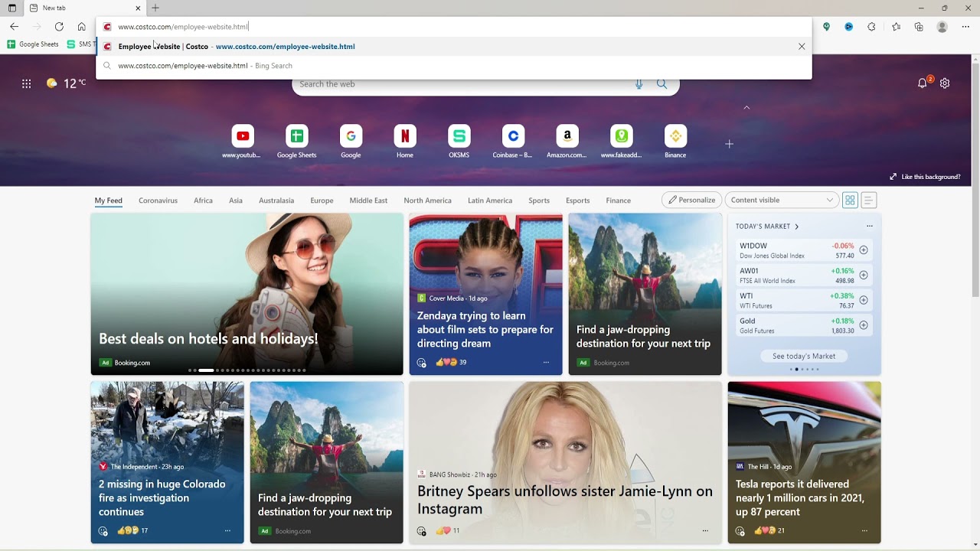
Task: Click Like this background link
Action: [925, 177]
